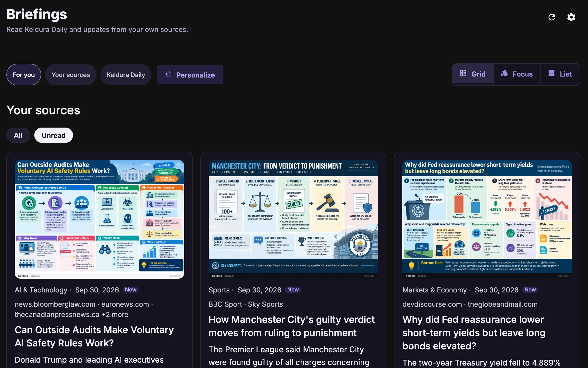Open 'Why did Fed reassurance lower' headline

click(474, 333)
